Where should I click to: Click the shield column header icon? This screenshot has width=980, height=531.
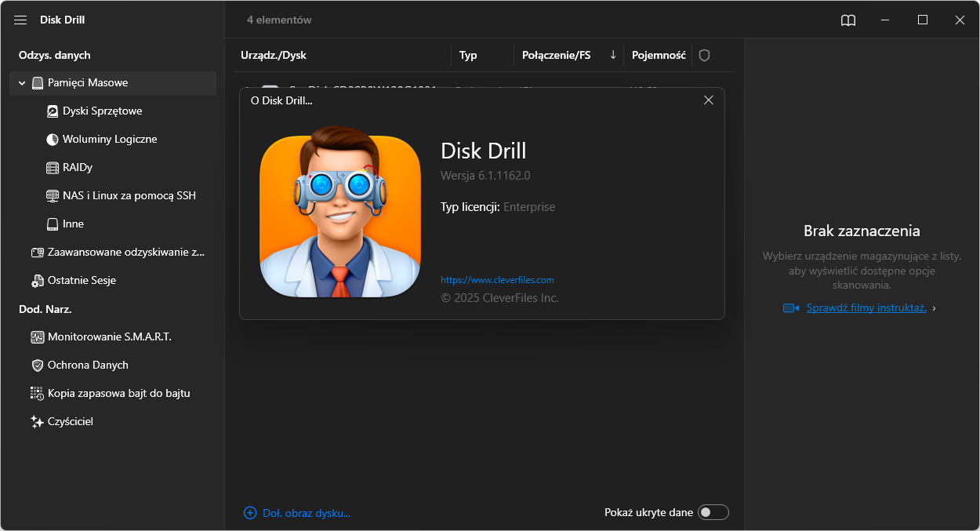(704, 56)
